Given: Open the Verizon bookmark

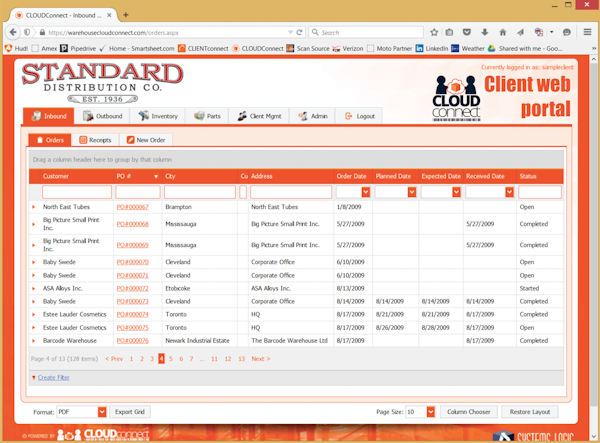Looking at the screenshot, I should click(348, 49).
